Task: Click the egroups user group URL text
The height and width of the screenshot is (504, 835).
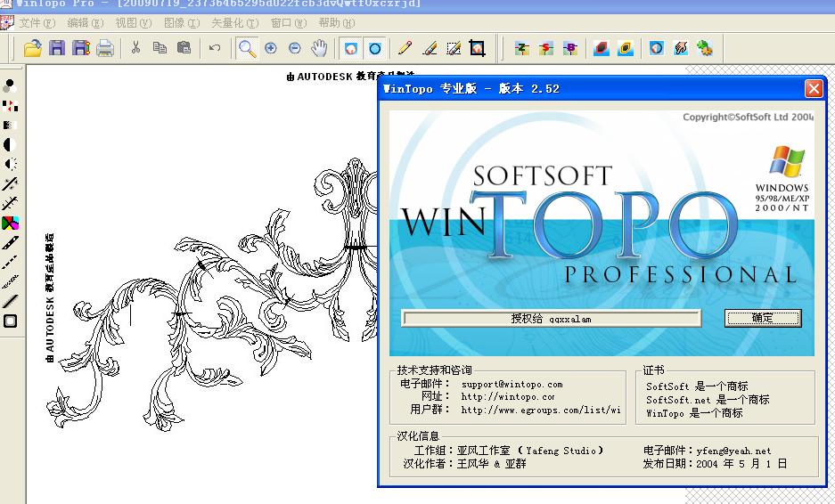Action: point(541,411)
